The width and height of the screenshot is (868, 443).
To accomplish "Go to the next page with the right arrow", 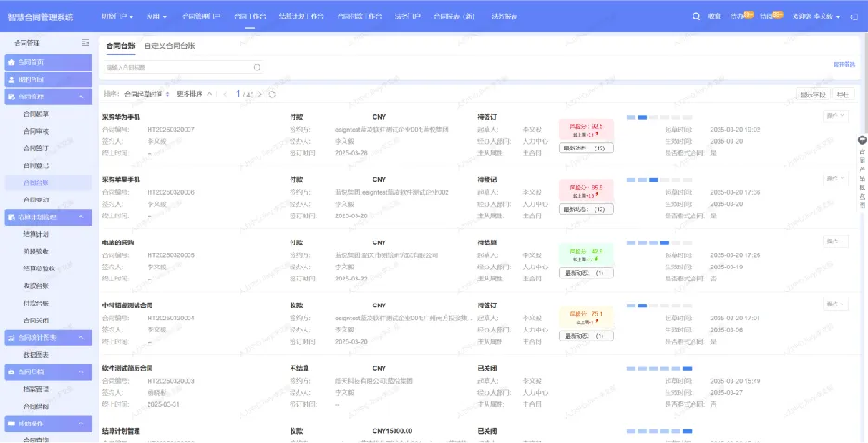I will click(x=260, y=94).
